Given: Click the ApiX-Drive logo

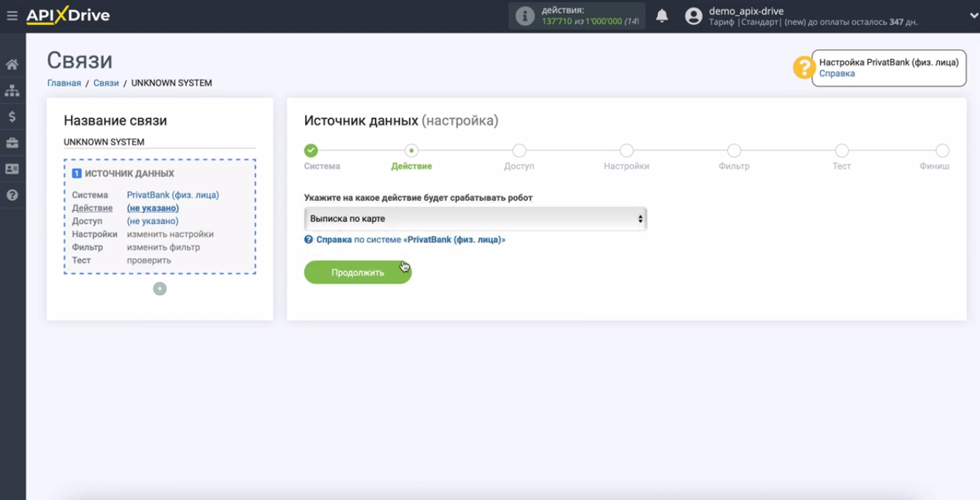Looking at the screenshot, I should point(68,15).
